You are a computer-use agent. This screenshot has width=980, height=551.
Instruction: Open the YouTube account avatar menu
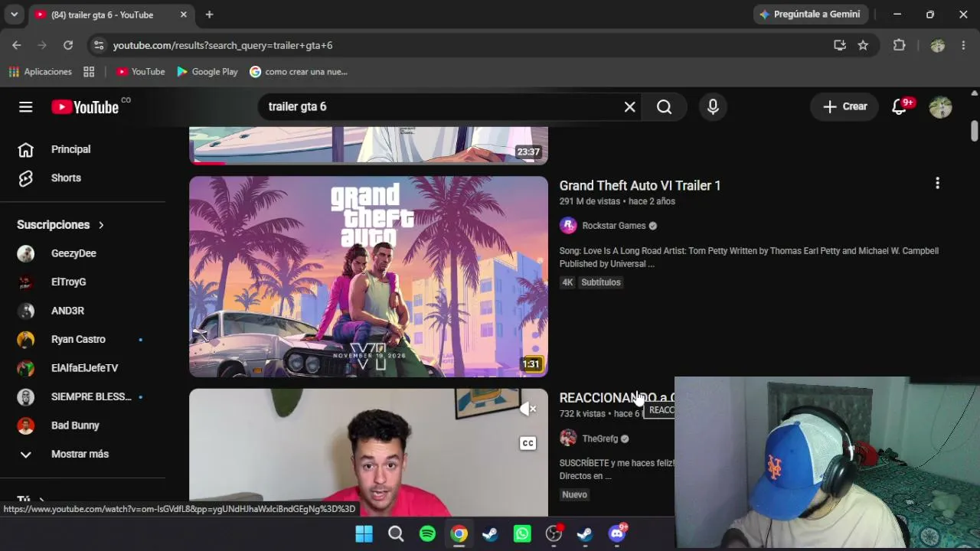point(940,107)
